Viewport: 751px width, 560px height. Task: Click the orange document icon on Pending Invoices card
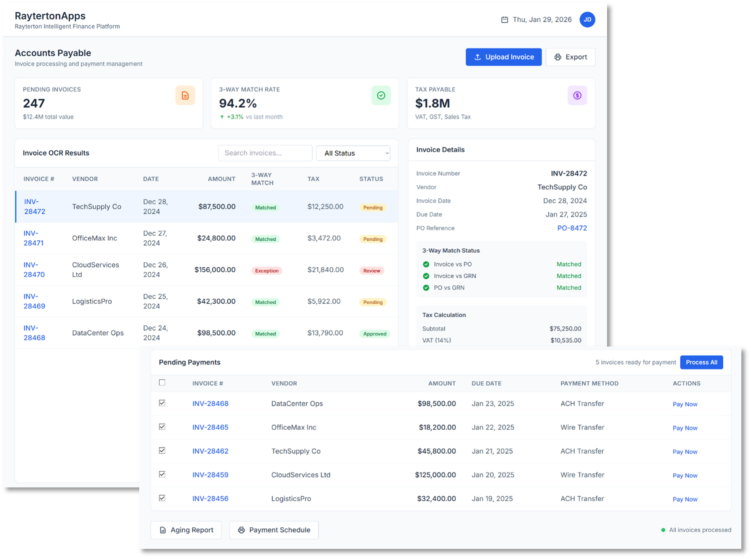pyautogui.click(x=185, y=95)
